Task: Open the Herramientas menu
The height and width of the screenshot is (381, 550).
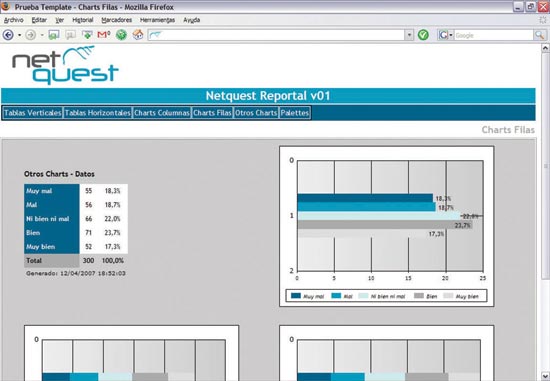Action: [x=157, y=20]
